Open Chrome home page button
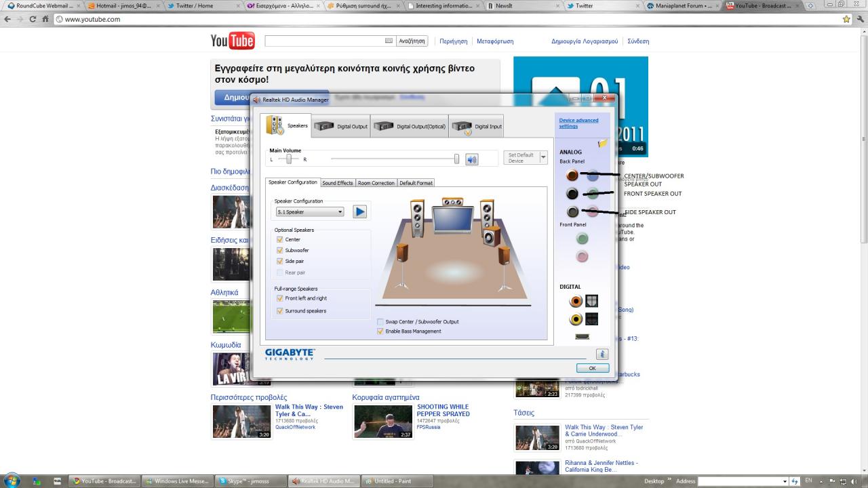The width and height of the screenshot is (868, 488). [x=45, y=19]
